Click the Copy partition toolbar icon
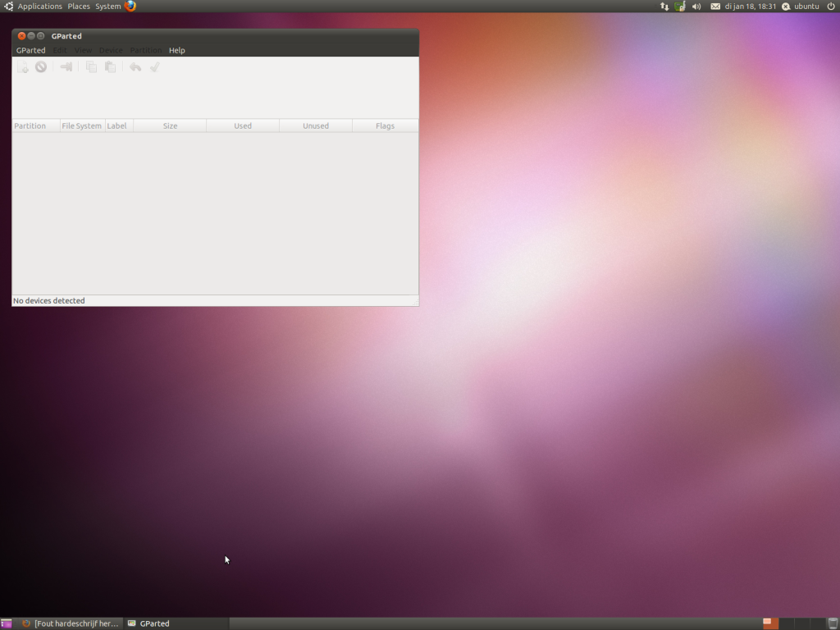This screenshot has width=840, height=630. (x=92, y=67)
